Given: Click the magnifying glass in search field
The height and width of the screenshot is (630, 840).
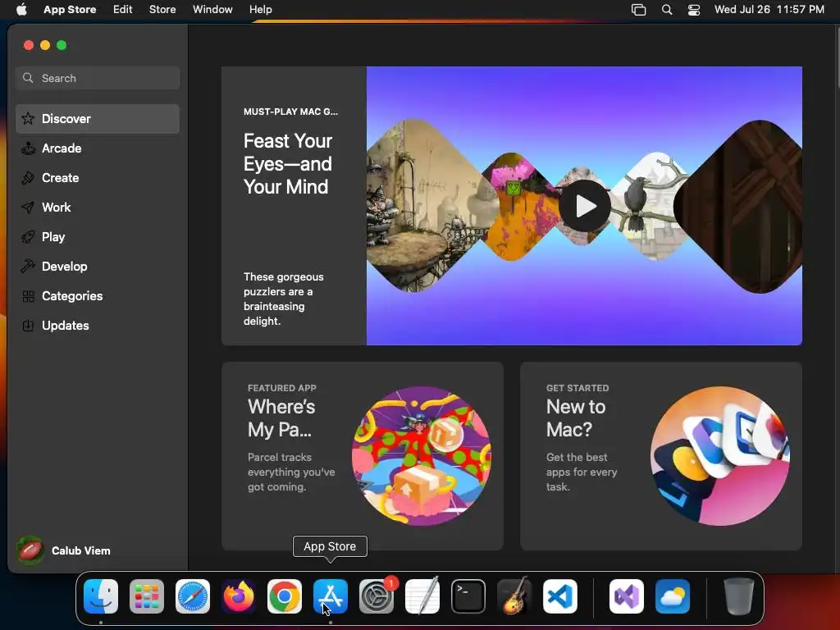Looking at the screenshot, I should 28,78.
